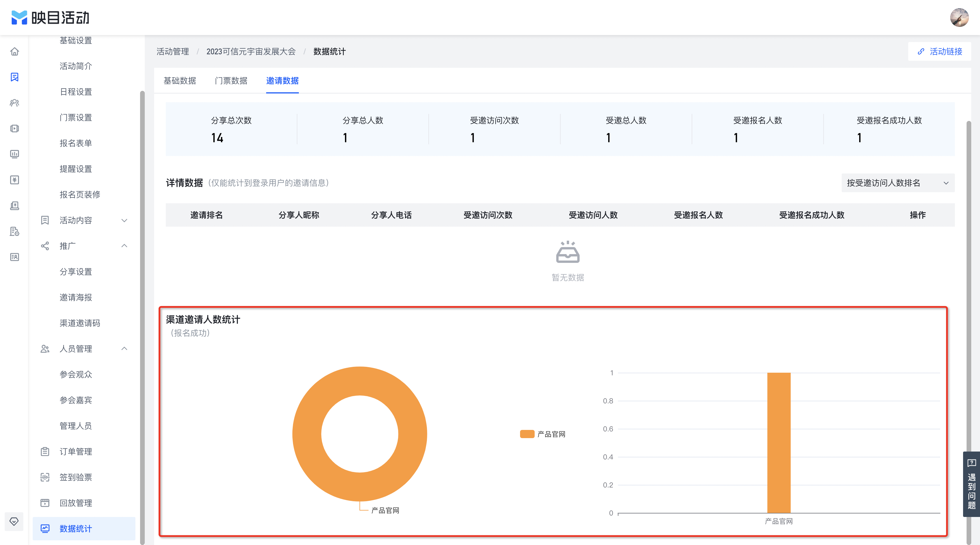Open 基础设置 in sidebar menu

click(76, 40)
